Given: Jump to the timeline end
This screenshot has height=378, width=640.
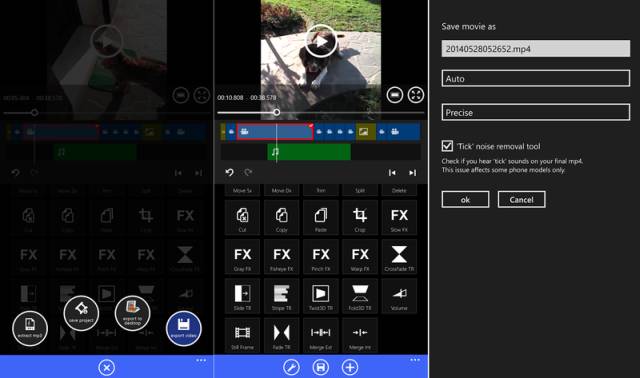Looking at the screenshot, I should coord(412,173).
